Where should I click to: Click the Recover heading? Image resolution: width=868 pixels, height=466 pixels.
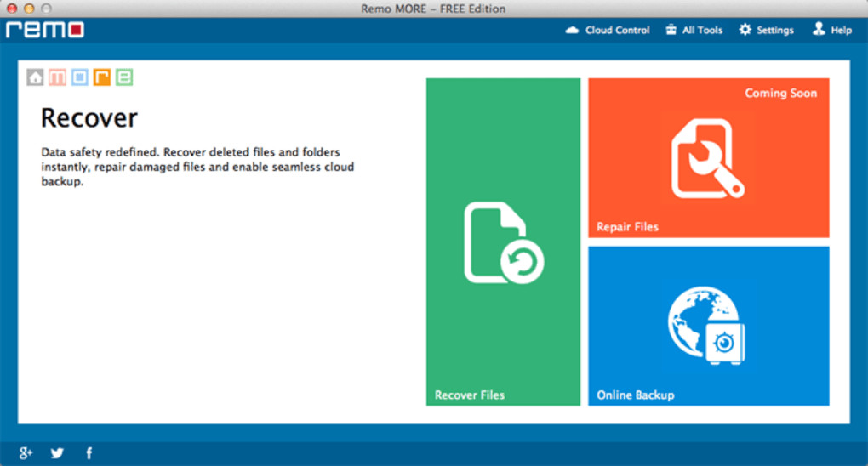coord(89,118)
